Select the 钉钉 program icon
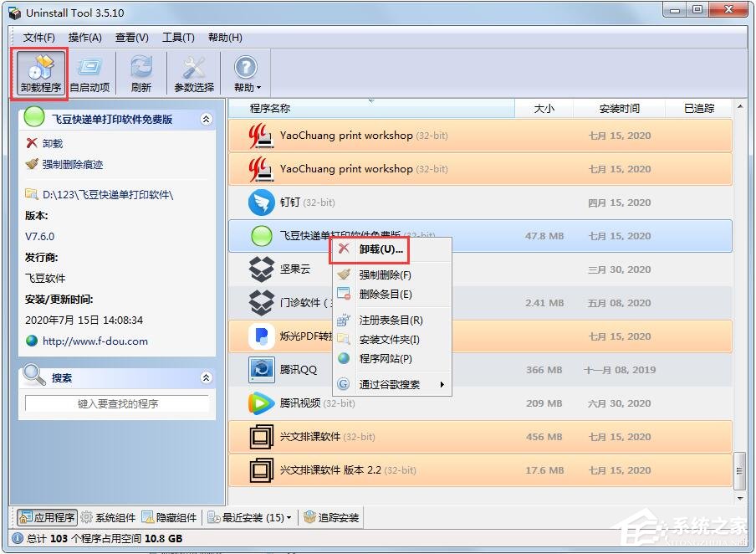Screen dimensions: 756x554 [261, 203]
